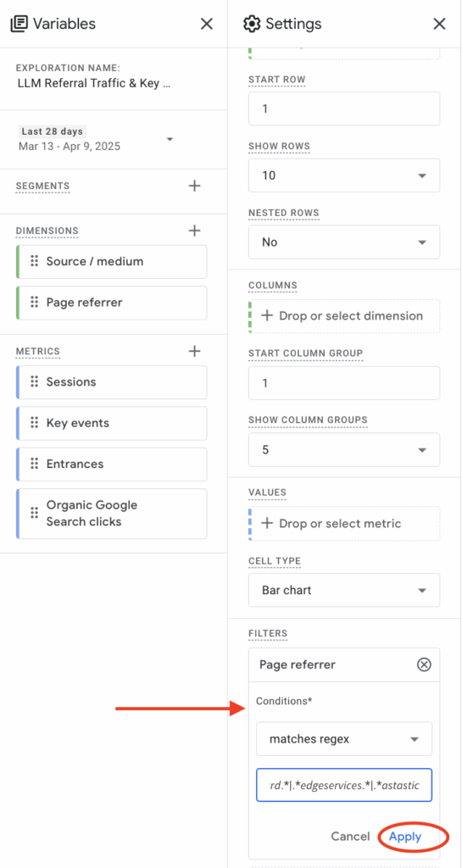Screen dimensions: 462x868
Task: Click the Start Row input field
Action: click(x=344, y=108)
